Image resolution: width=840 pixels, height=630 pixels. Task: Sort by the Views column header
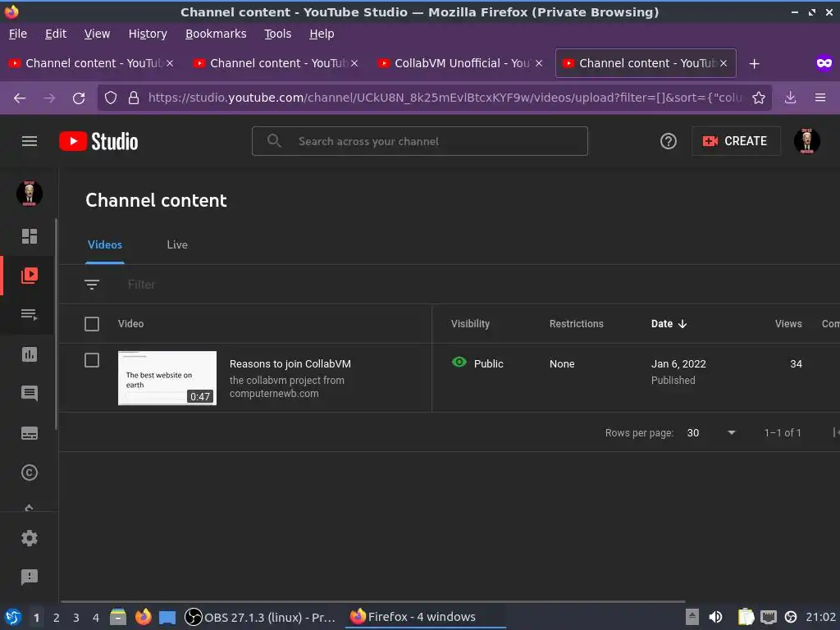(x=788, y=323)
